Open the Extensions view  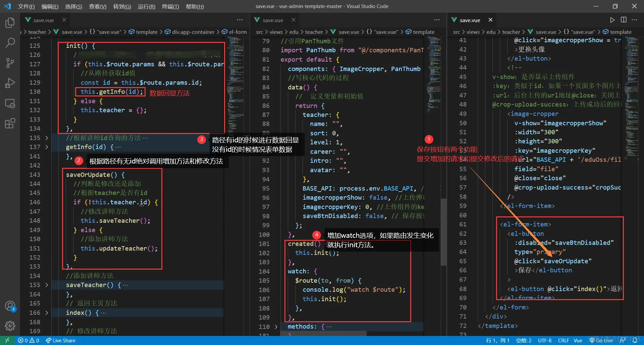click(10, 123)
